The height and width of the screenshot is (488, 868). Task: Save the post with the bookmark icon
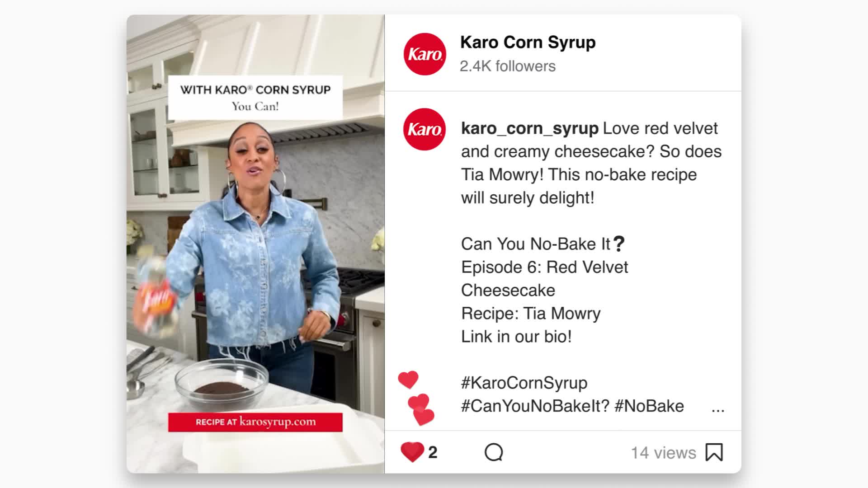[x=714, y=452]
